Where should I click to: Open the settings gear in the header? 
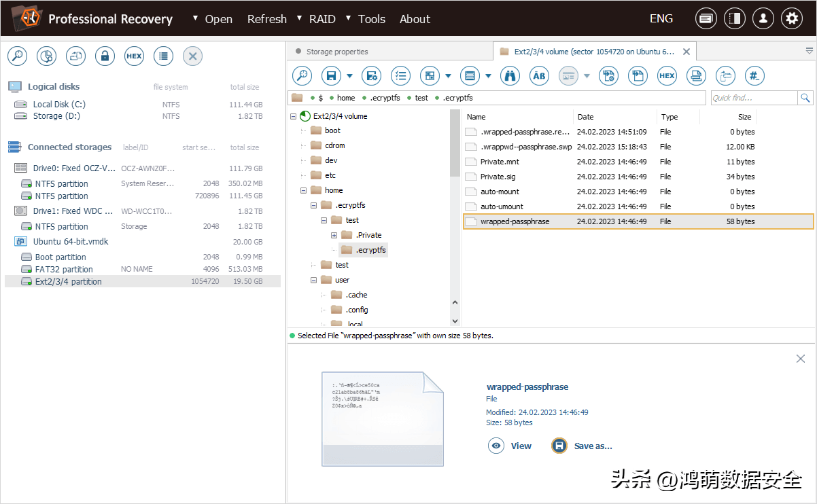tap(791, 19)
